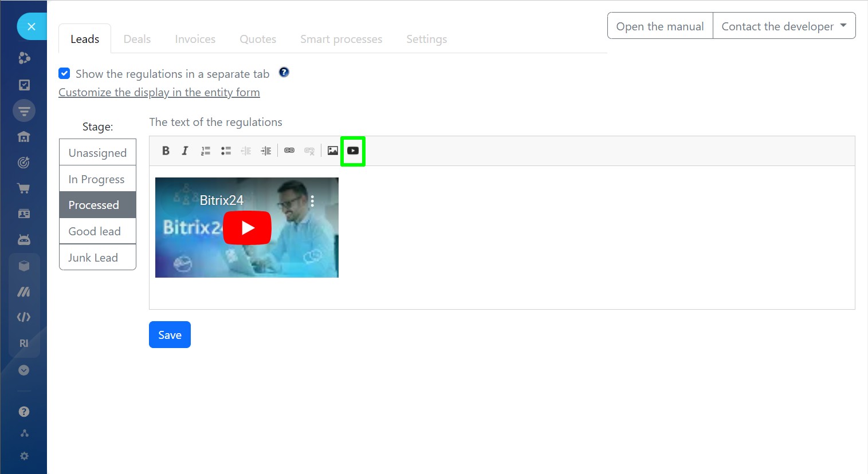Uncheck Show the regulations in separate tab
Image resolution: width=868 pixels, height=474 pixels.
click(64, 73)
